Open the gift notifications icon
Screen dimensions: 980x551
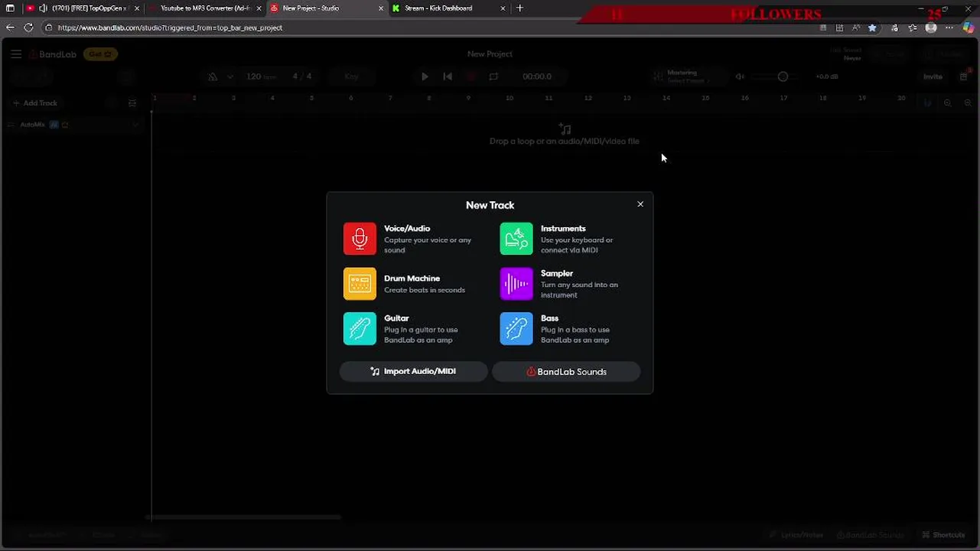tap(964, 77)
